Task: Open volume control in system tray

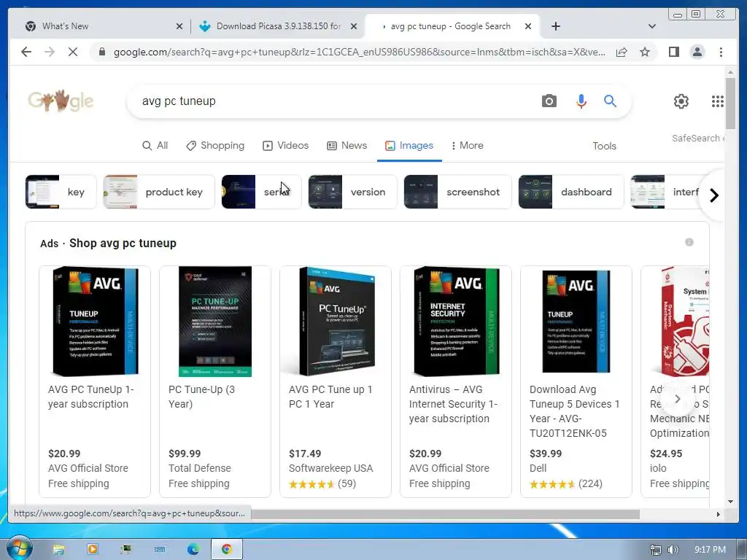Action: (x=672, y=550)
